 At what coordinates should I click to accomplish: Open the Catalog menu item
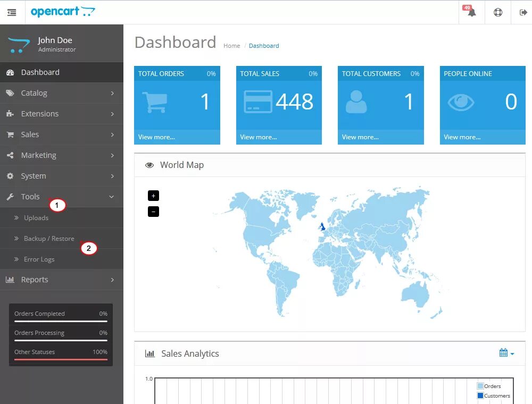coord(62,93)
